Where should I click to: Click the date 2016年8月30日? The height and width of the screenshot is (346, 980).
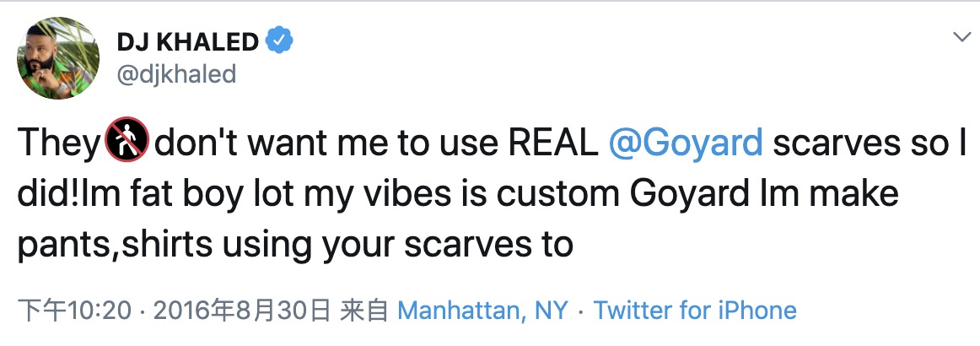240,311
